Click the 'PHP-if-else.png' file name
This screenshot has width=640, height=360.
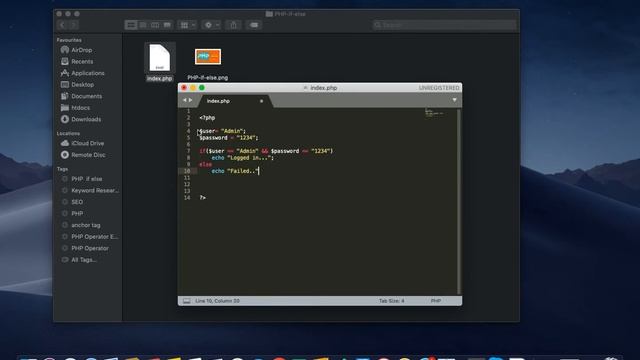coord(207,78)
